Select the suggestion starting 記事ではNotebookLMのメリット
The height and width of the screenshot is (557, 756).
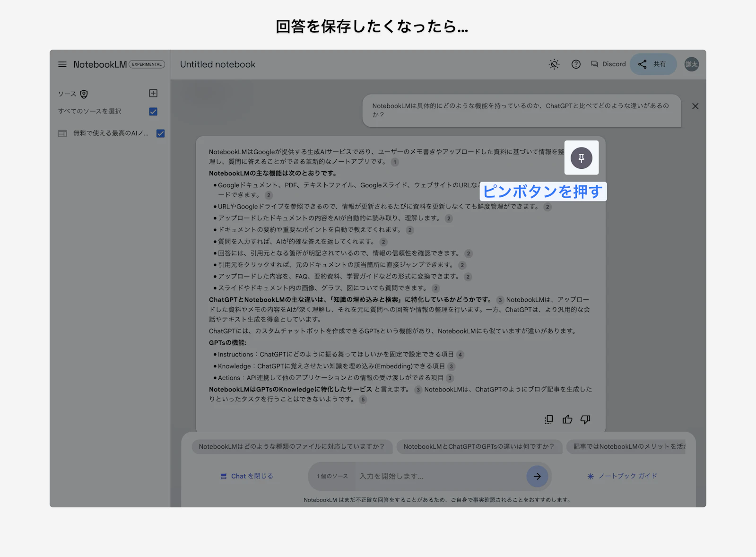(x=626, y=446)
